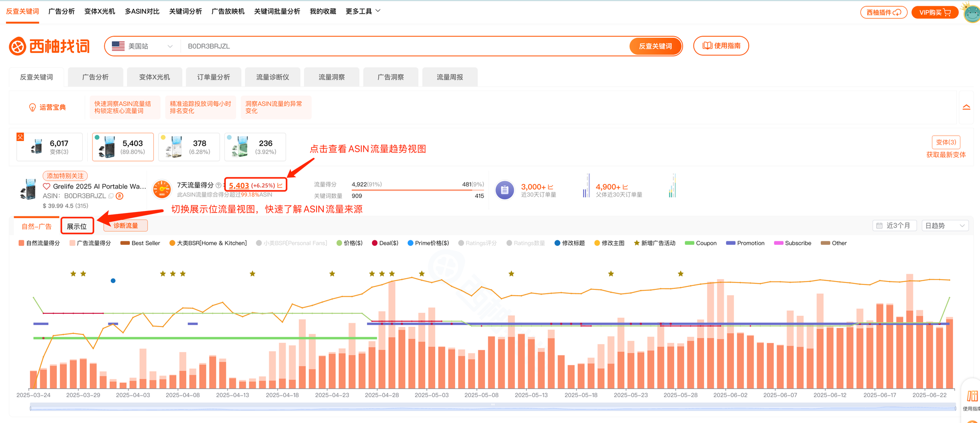This screenshot has height=423, width=980.
Task: Expand the 更多工具 menu
Action: (363, 11)
